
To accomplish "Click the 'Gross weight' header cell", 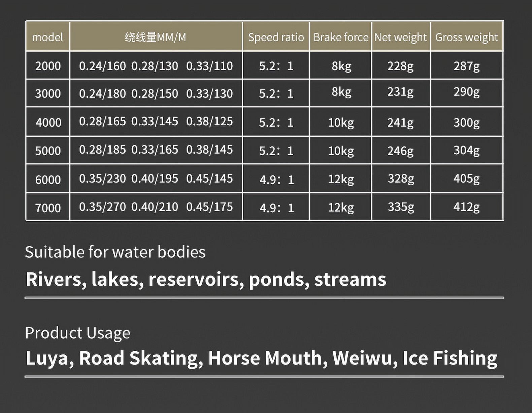I will [x=467, y=37].
